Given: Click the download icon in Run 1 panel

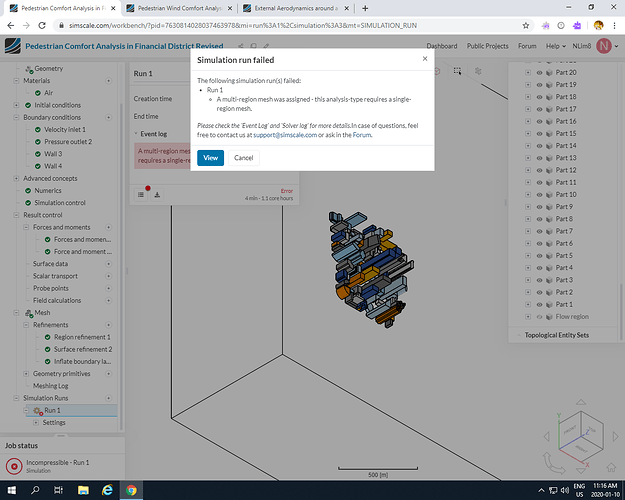Looking at the screenshot, I should [157, 195].
